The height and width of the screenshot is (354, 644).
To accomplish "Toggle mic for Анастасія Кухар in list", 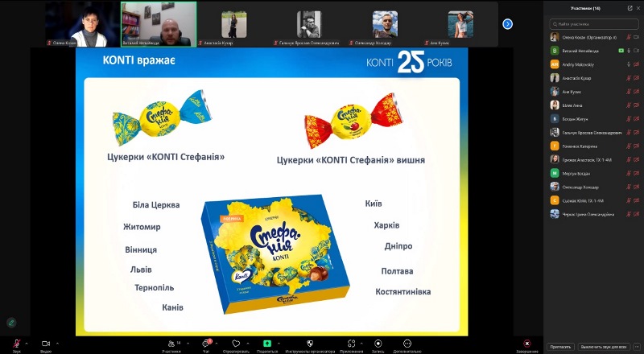I will point(629,78).
